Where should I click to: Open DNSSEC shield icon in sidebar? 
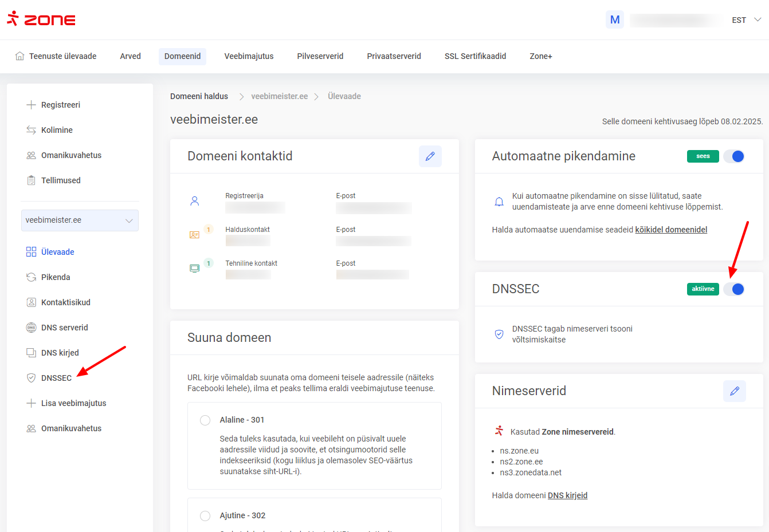32,378
